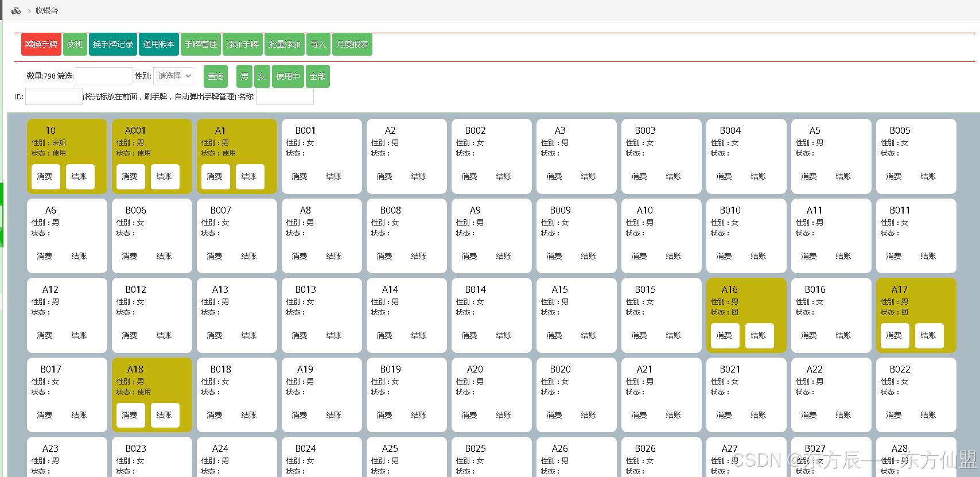Click 消费 on card B001

click(300, 176)
